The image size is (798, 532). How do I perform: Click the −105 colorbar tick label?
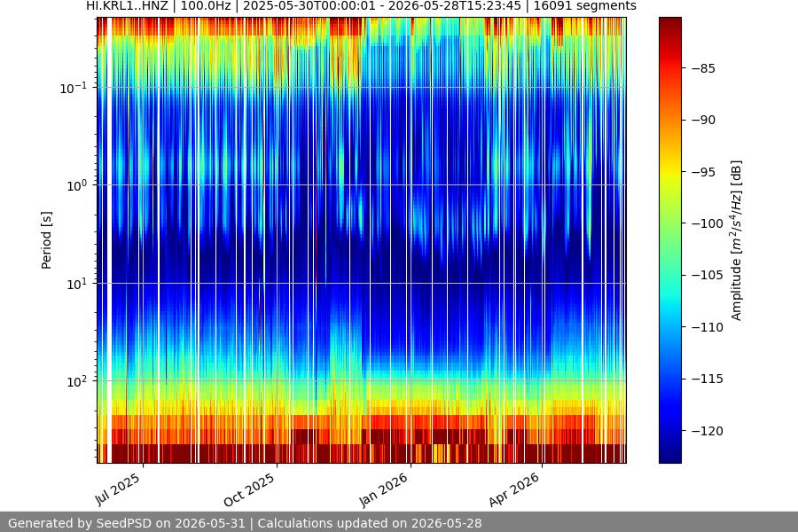(708, 276)
